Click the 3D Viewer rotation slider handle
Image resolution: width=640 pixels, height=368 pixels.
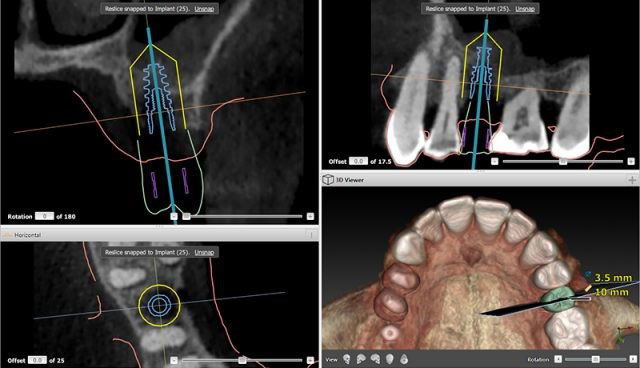tap(596, 359)
